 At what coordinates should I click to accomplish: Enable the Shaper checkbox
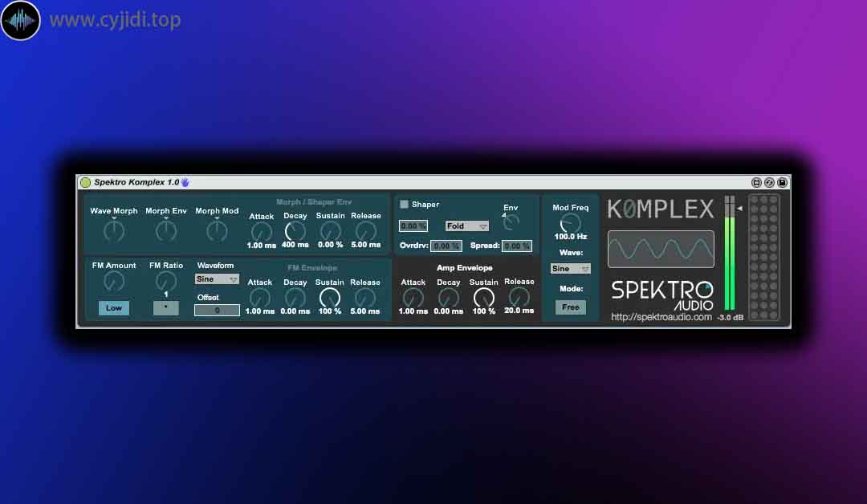pos(404,205)
